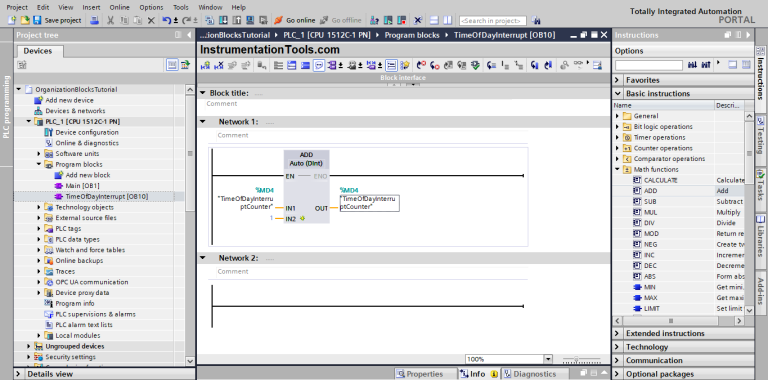The width and height of the screenshot is (768, 380).
Task: Click the Insert network icon in editor toolbar
Action: 206,65
